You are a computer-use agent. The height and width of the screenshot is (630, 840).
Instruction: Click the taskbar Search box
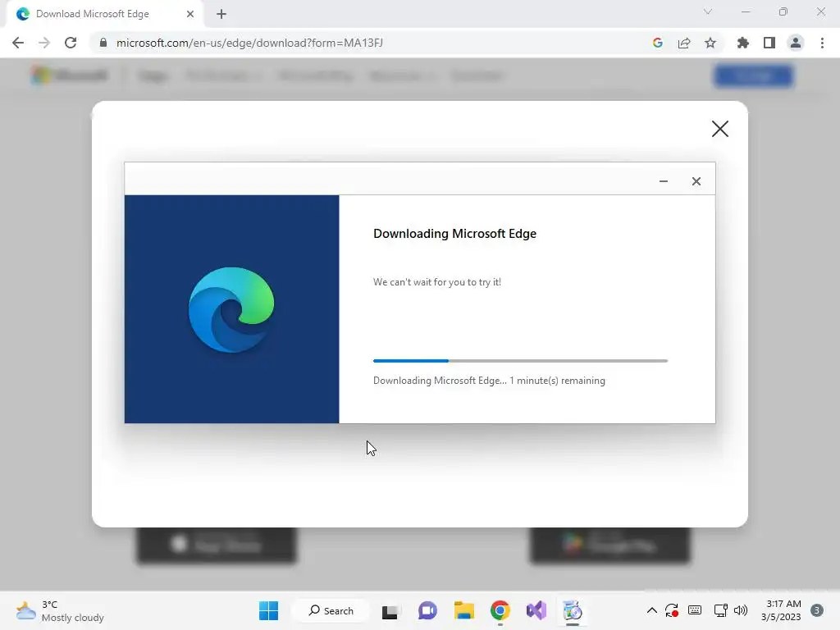coord(331,610)
